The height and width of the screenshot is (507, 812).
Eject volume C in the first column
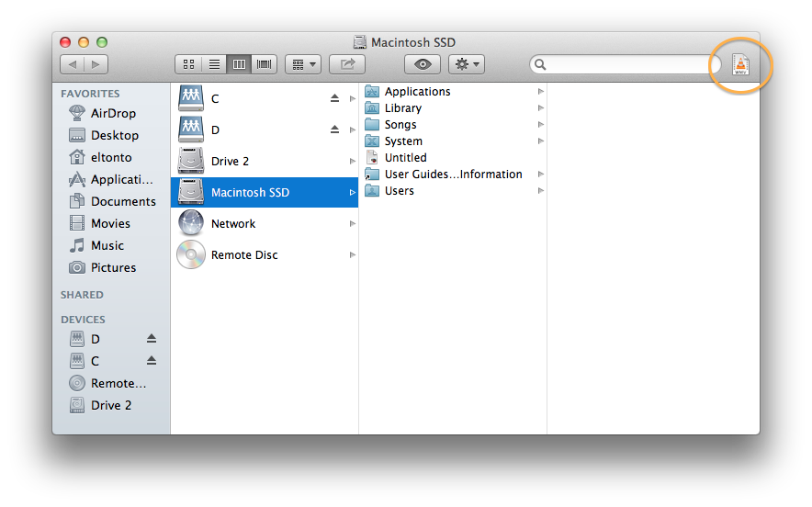[x=334, y=98]
